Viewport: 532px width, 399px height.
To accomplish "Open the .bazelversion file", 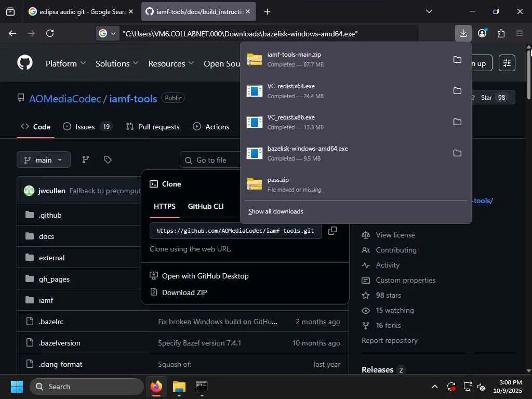I will (x=59, y=343).
